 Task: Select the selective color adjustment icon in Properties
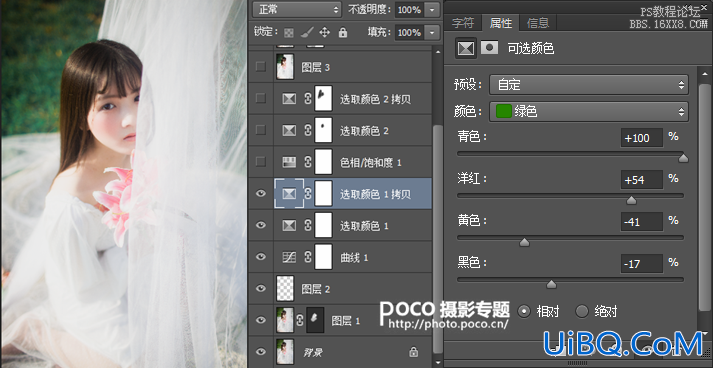pyautogui.click(x=466, y=48)
